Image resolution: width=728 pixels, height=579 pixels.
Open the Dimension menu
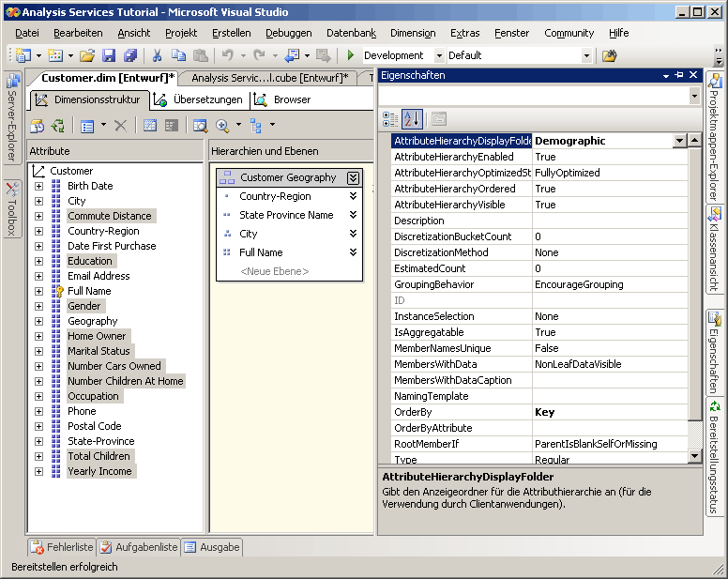(x=412, y=33)
